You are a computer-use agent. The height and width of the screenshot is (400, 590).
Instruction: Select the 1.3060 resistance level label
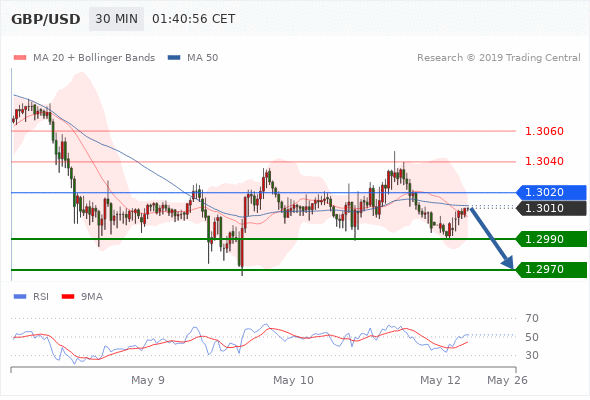(544, 131)
